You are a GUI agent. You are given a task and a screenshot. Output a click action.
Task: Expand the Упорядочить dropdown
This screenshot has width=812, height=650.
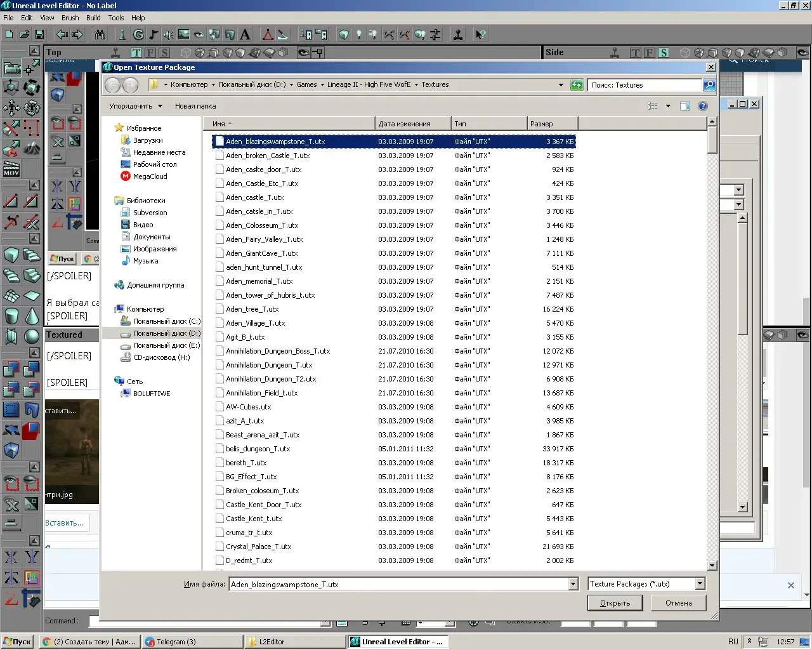[x=136, y=106]
